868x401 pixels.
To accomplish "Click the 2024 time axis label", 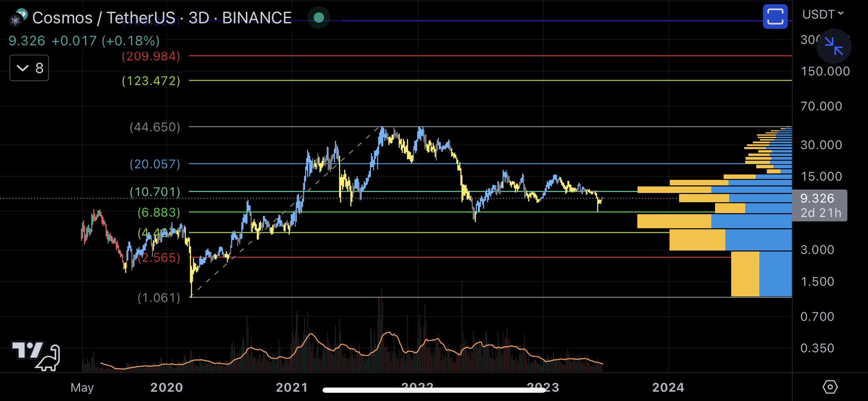I will pyautogui.click(x=668, y=387).
